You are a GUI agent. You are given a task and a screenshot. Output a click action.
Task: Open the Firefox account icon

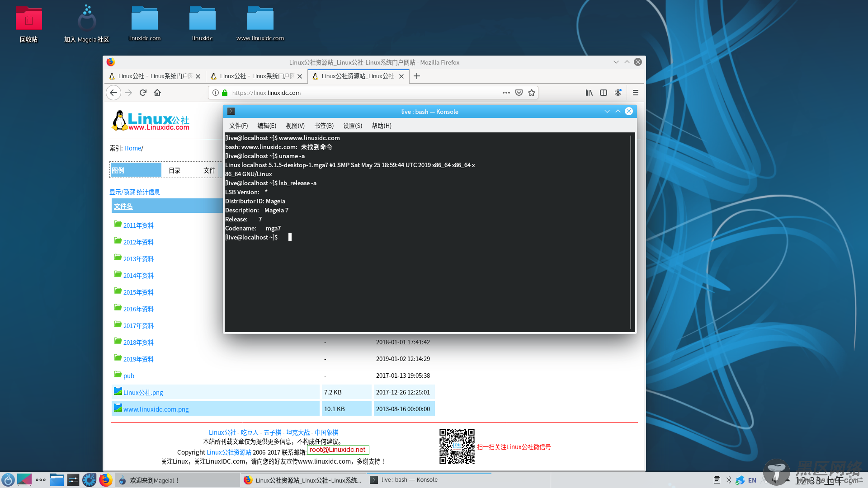tap(618, 93)
